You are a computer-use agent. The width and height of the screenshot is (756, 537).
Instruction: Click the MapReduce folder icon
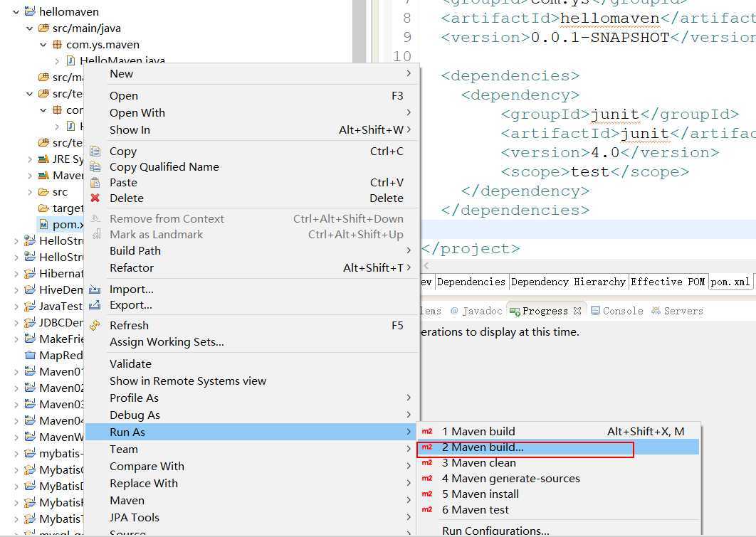[30, 356]
